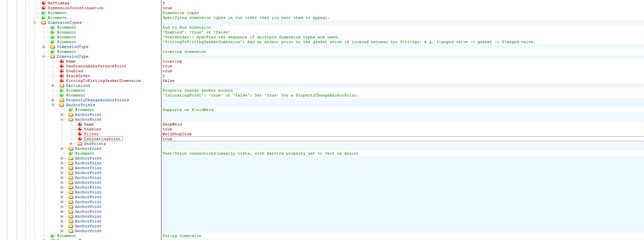Click the folder icon of Exclusions node
This screenshot has height=240, width=644.
pyautogui.click(x=62, y=85)
